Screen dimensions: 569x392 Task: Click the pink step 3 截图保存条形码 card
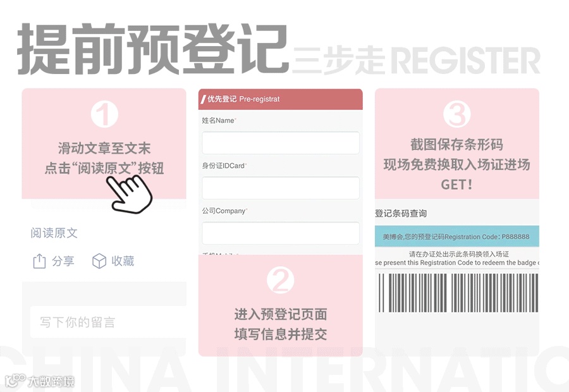[457, 144]
